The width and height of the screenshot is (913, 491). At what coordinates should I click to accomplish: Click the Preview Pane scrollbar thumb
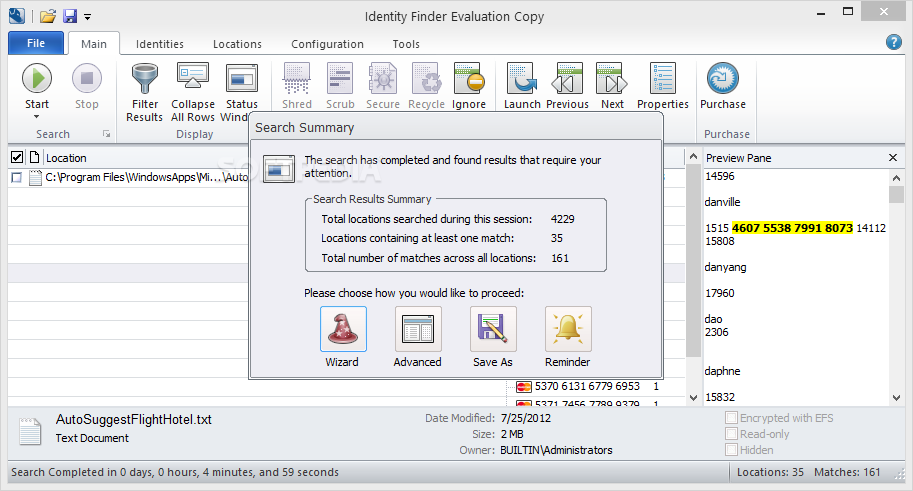(896, 194)
